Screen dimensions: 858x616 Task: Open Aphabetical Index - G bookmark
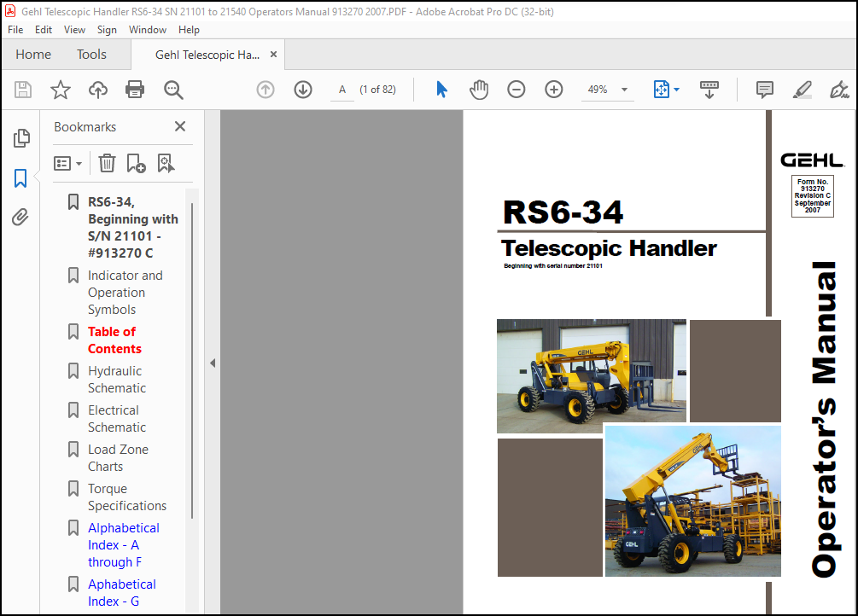pyautogui.click(x=121, y=592)
